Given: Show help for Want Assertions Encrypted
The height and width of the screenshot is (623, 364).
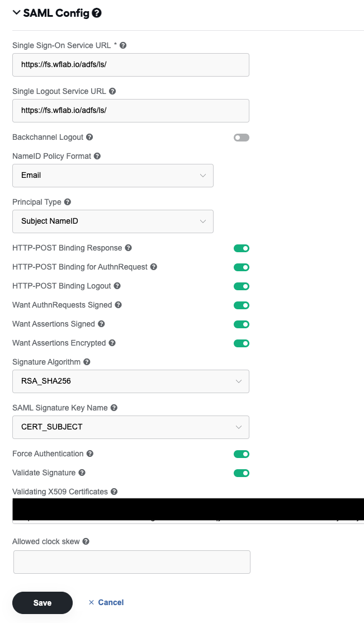Looking at the screenshot, I should pyautogui.click(x=112, y=343).
